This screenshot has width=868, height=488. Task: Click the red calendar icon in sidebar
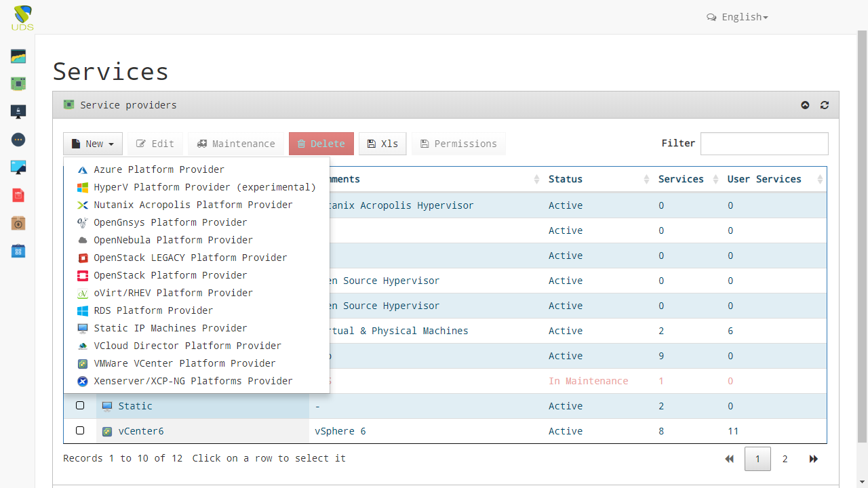click(18, 196)
